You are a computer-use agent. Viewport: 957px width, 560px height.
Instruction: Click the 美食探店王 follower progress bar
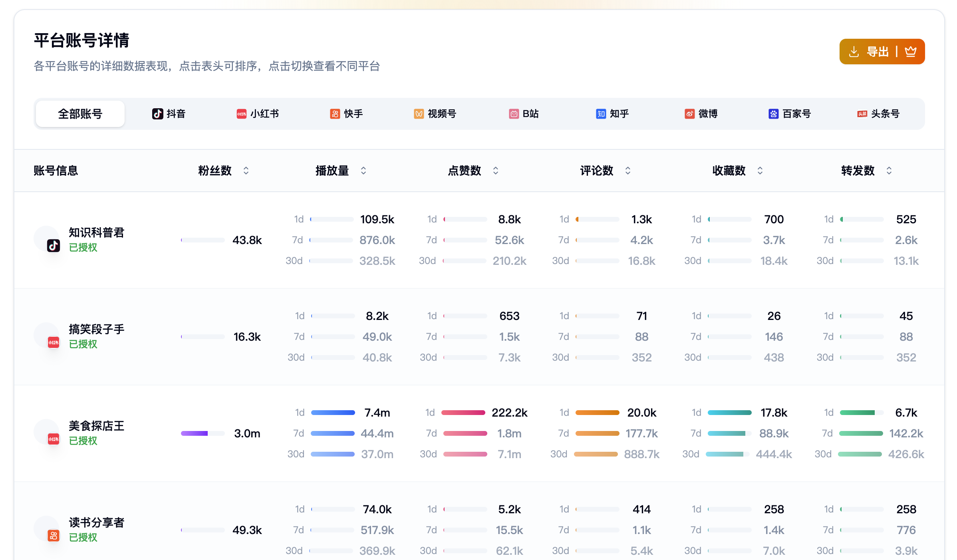tap(203, 433)
